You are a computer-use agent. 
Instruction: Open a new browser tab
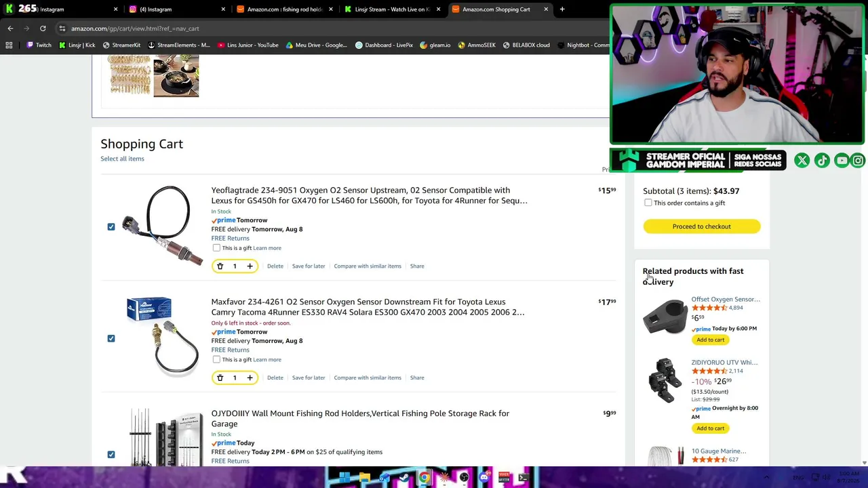(562, 9)
